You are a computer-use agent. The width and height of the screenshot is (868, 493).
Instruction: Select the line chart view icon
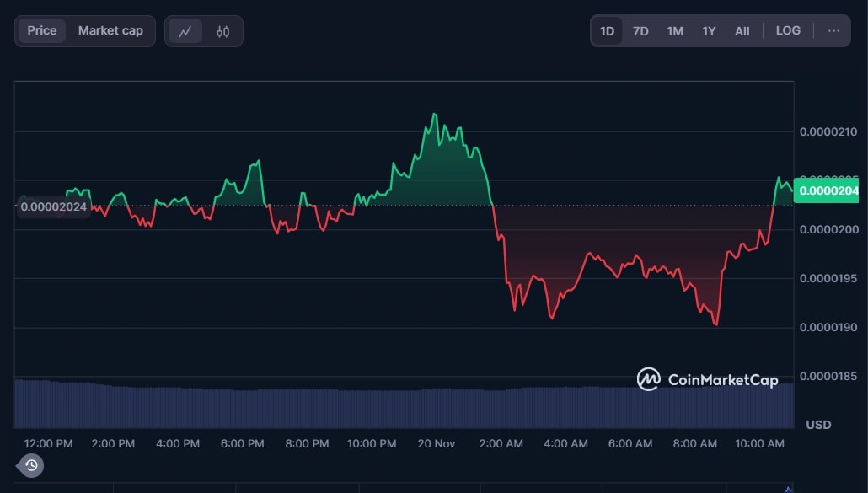[x=185, y=31]
